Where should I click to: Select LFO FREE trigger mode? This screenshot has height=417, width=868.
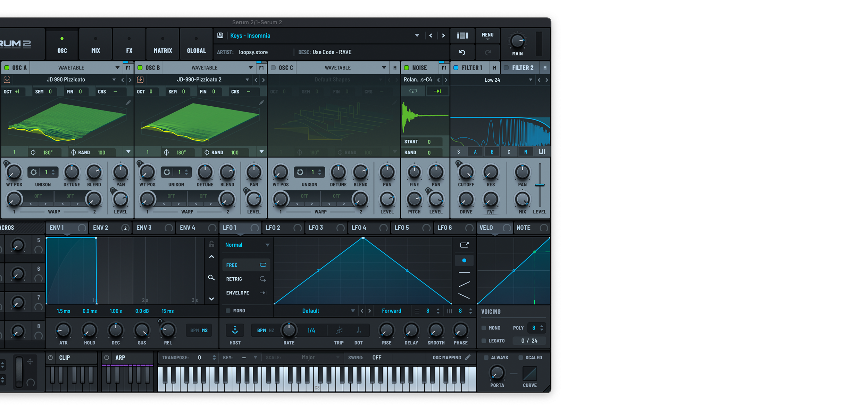(246, 265)
